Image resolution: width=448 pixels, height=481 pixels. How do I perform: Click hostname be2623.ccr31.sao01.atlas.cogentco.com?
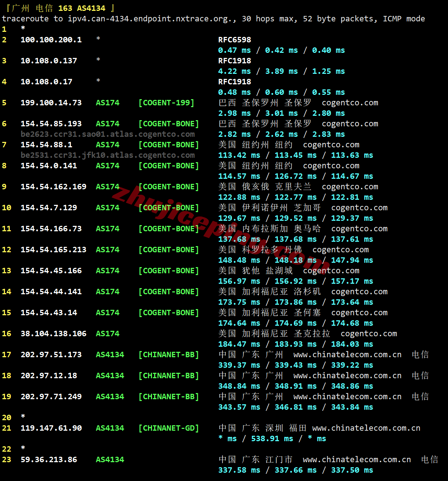(107, 134)
